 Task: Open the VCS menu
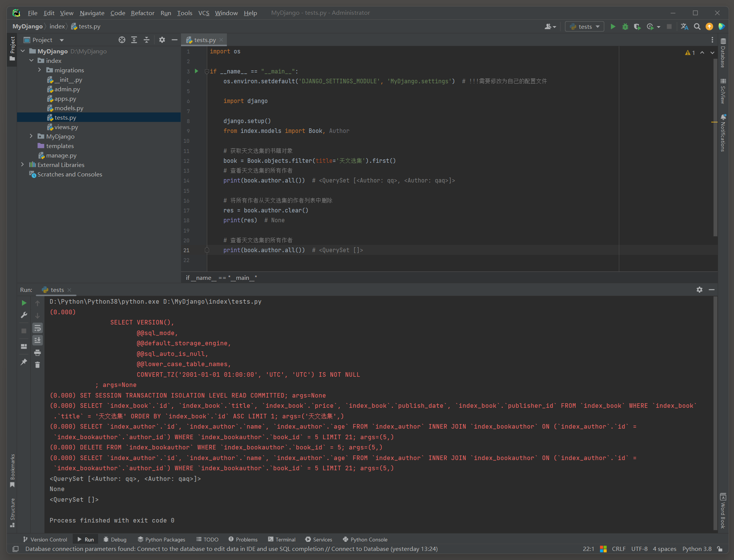(x=204, y=13)
